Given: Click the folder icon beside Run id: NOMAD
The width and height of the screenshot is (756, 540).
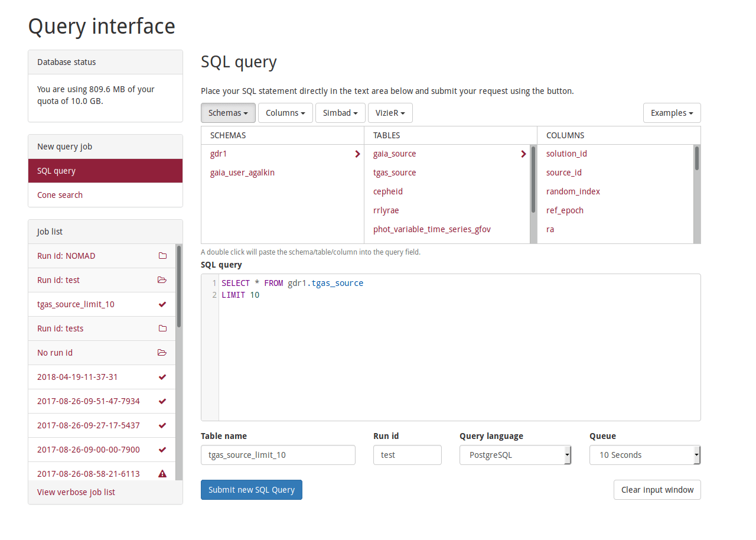Looking at the screenshot, I should (162, 256).
